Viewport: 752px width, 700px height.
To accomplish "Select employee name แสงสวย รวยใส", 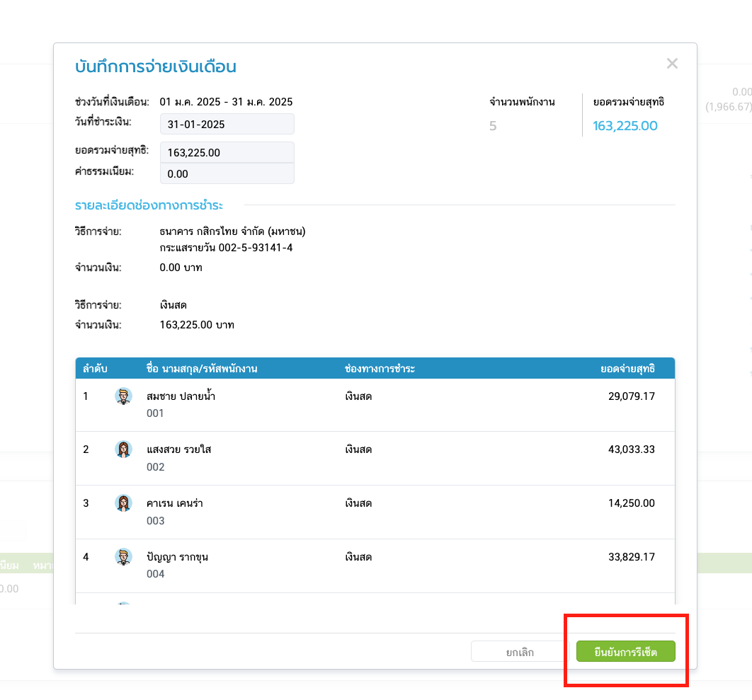I will click(179, 449).
